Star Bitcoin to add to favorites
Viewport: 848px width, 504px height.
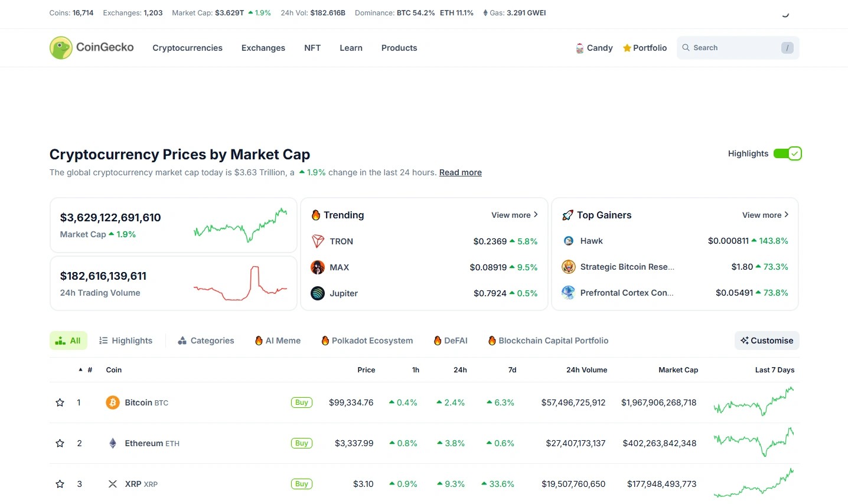coord(60,402)
